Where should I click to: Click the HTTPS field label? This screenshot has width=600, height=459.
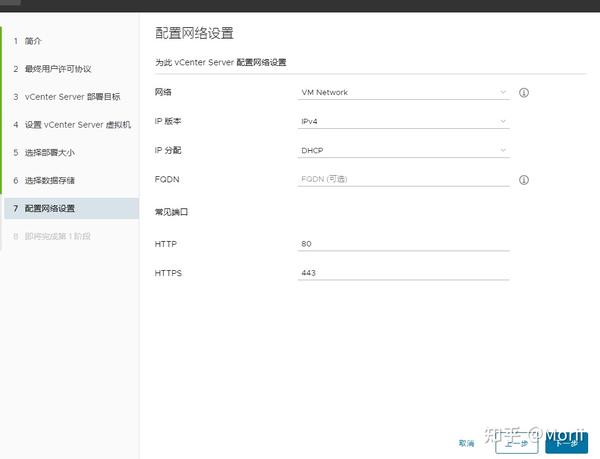click(x=168, y=273)
